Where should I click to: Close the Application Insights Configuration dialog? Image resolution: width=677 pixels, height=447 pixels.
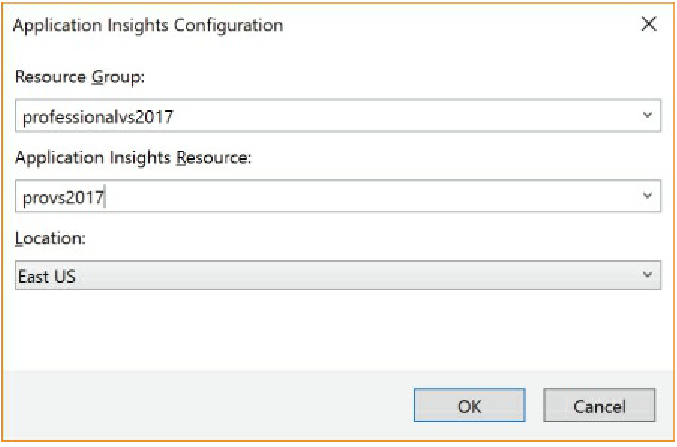click(648, 25)
